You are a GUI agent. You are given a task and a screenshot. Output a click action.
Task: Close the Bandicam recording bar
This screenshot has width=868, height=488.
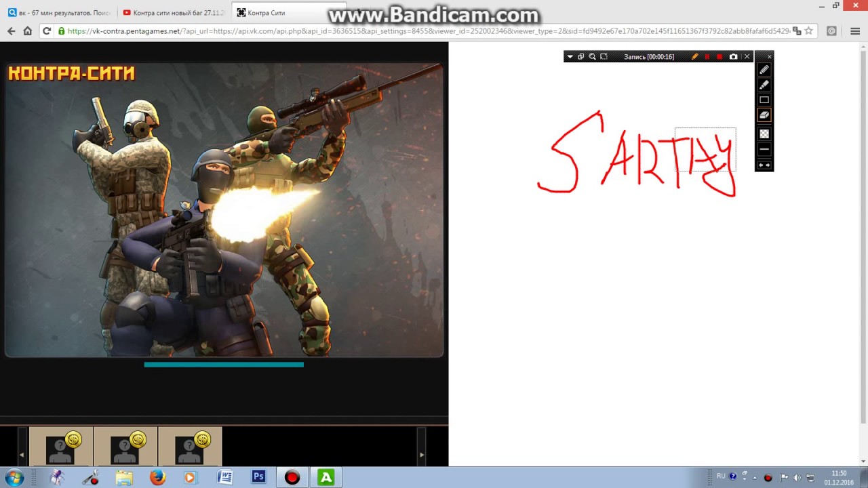[x=747, y=57]
